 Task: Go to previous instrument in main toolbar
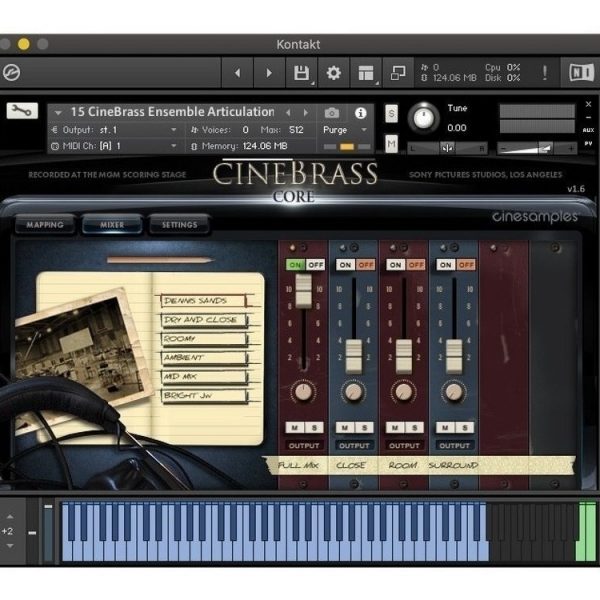(x=238, y=73)
